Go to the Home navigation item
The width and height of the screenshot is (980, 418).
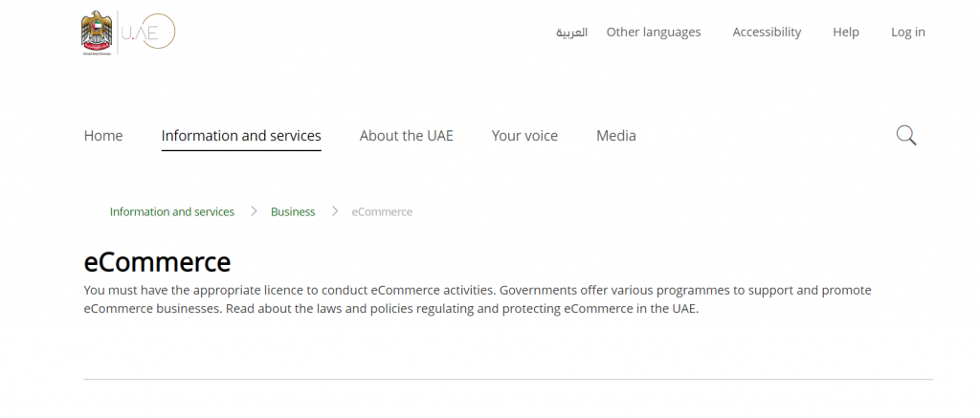point(103,136)
